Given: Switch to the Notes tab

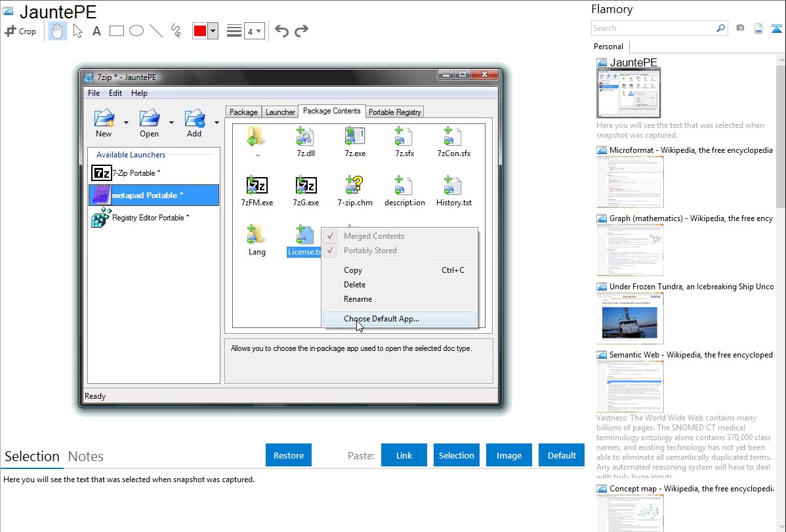Looking at the screenshot, I should [86, 457].
